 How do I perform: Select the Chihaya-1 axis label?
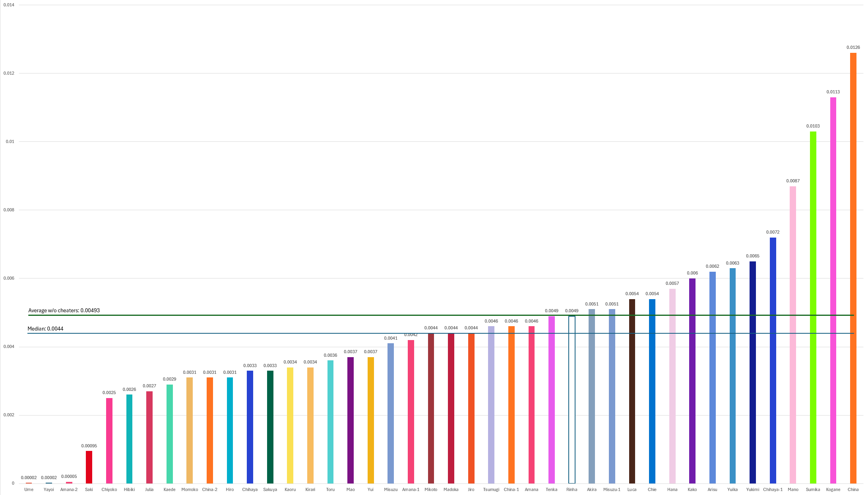pyautogui.click(x=773, y=489)
